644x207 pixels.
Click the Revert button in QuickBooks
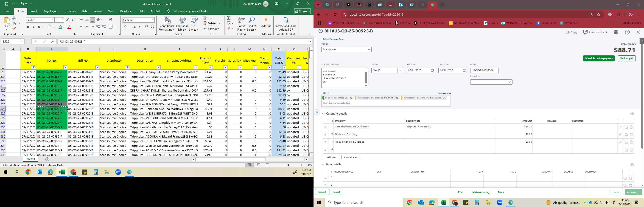coord(336,192)
